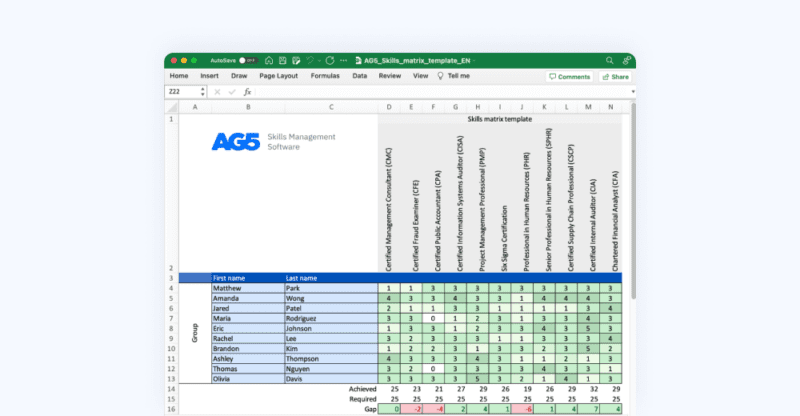Viewport: 800px width, 416px height.
Task: Click the Share button
Action: [x=615, y=77]
